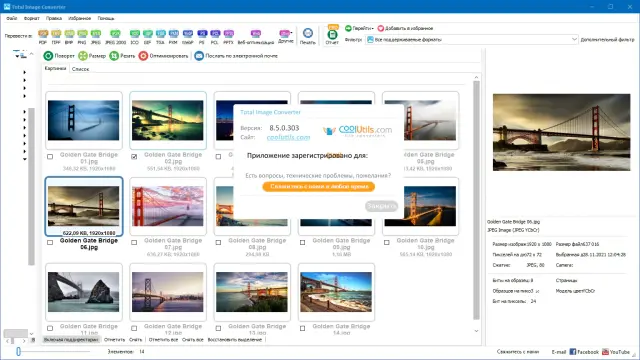Check Golden Gate Bridge 14 box
Image resolution: width=640 pixels, height=360 pixels.
(x=302, y=328)
